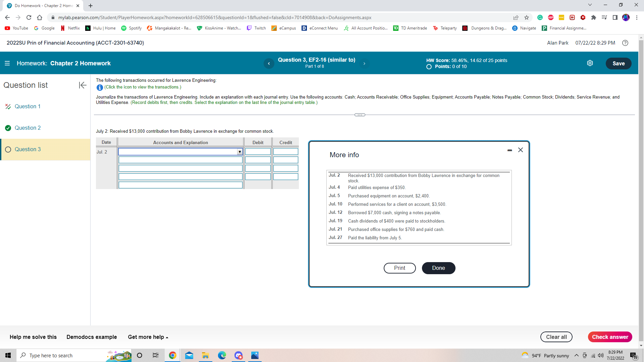Click the settings gear icon
This screenshot has width=644, height=362.
(590, 63)
